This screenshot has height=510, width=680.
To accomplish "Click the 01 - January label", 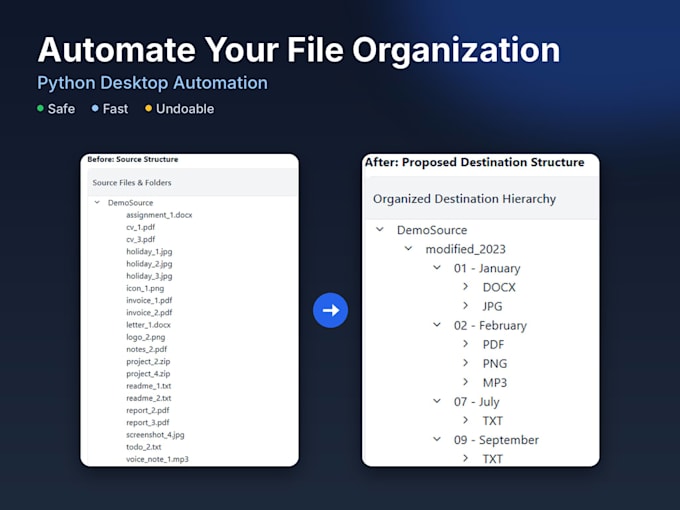I will (x=487, y=268).
